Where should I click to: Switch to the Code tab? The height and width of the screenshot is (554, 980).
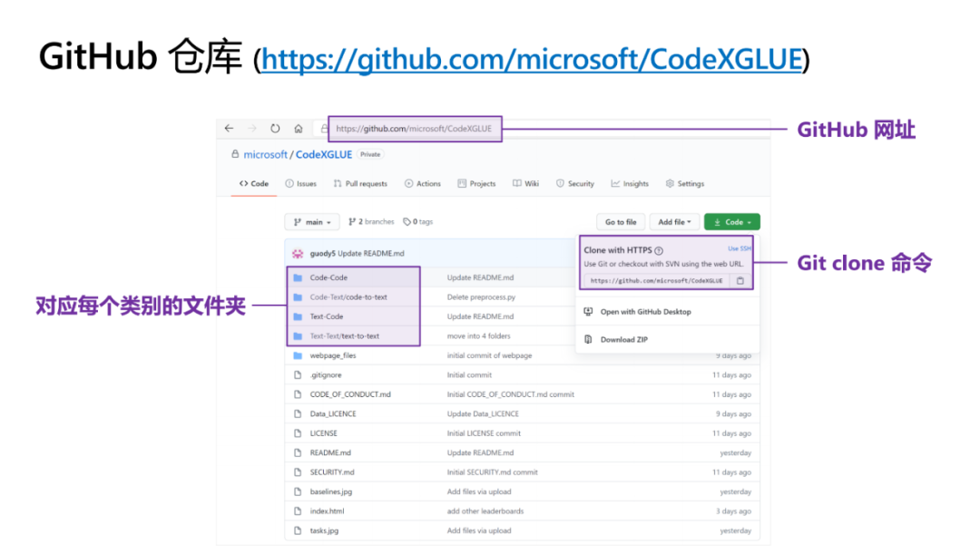point(254,184)
